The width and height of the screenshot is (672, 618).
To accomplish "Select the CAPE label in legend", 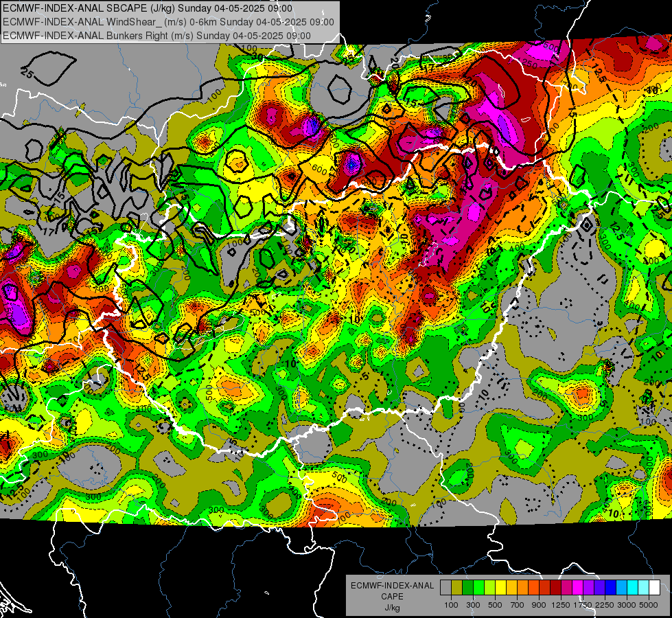I will [x=392, y=597].
